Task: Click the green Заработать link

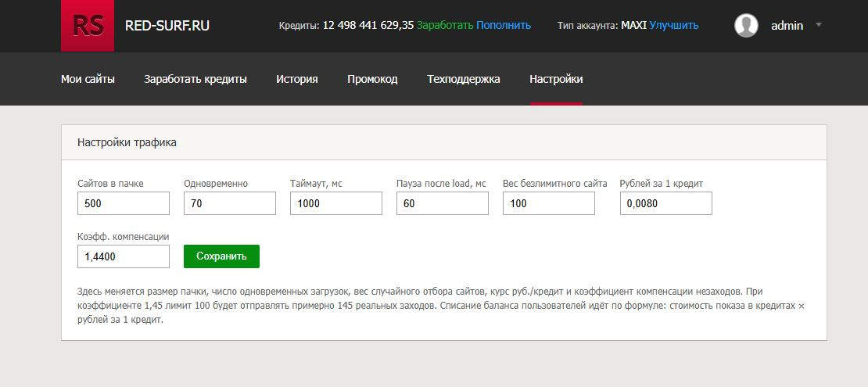Action: pos(444,25)
